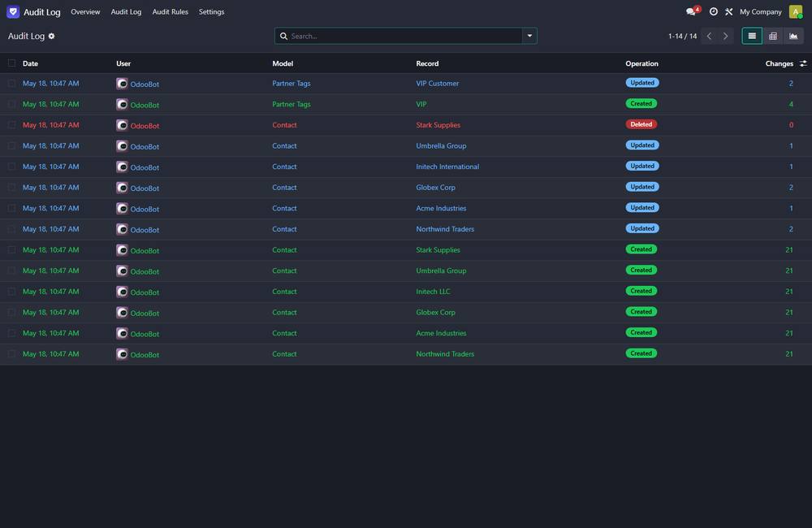Open the Overview menu

[x=85, y=11]
